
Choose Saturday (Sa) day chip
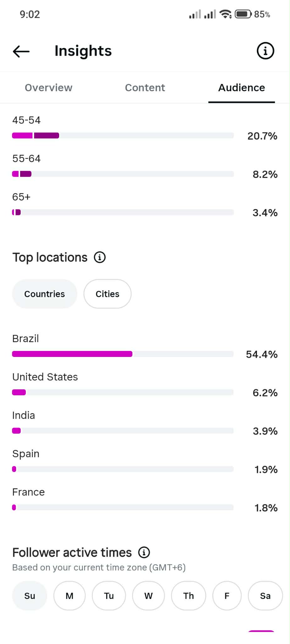point(265,596)
